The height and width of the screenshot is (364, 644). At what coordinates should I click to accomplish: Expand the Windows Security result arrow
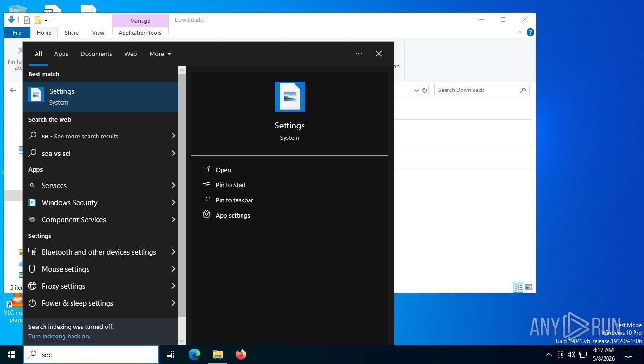tap(173, 202)
